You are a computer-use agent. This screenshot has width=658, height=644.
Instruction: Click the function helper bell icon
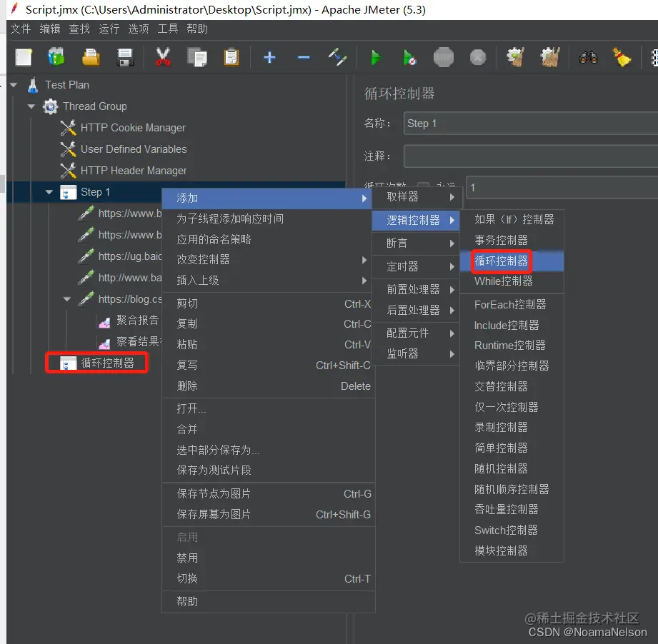click(x=621, y=57)
